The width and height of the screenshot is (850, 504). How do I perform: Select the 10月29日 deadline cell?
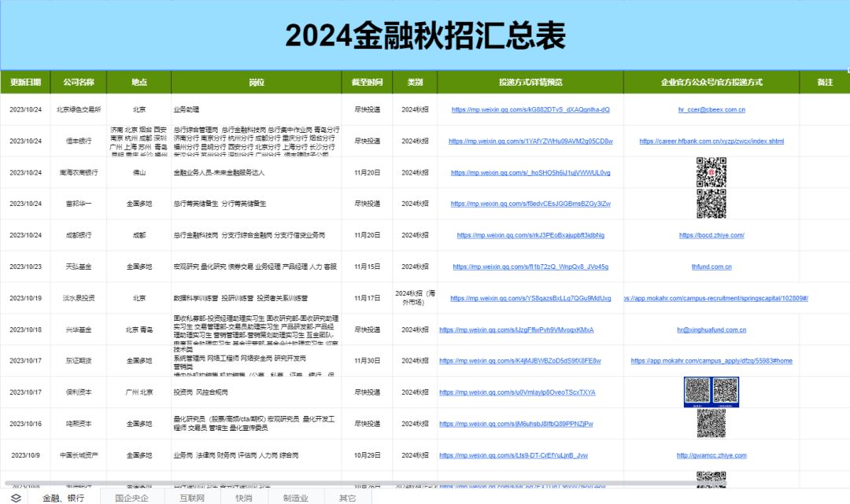pyautogui.click(x=367, y=454)
